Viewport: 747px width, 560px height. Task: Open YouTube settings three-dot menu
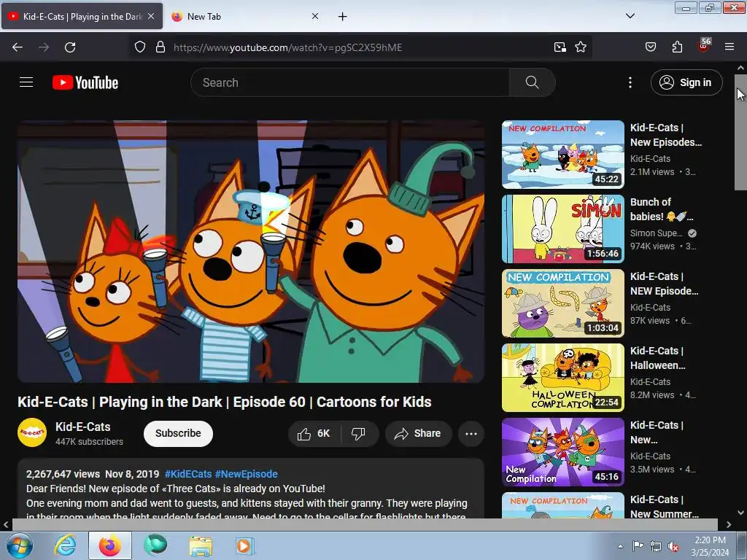(630, 82)
